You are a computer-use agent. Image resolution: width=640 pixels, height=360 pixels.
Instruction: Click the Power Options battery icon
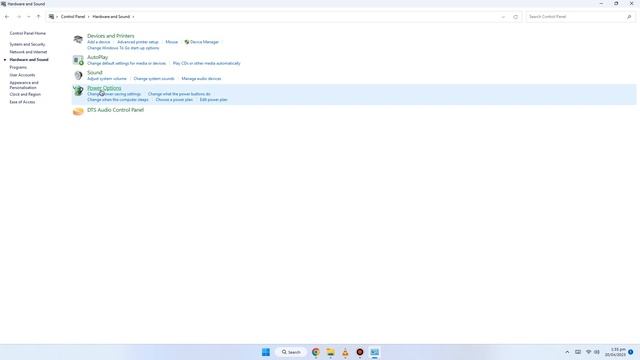point(78,91)
